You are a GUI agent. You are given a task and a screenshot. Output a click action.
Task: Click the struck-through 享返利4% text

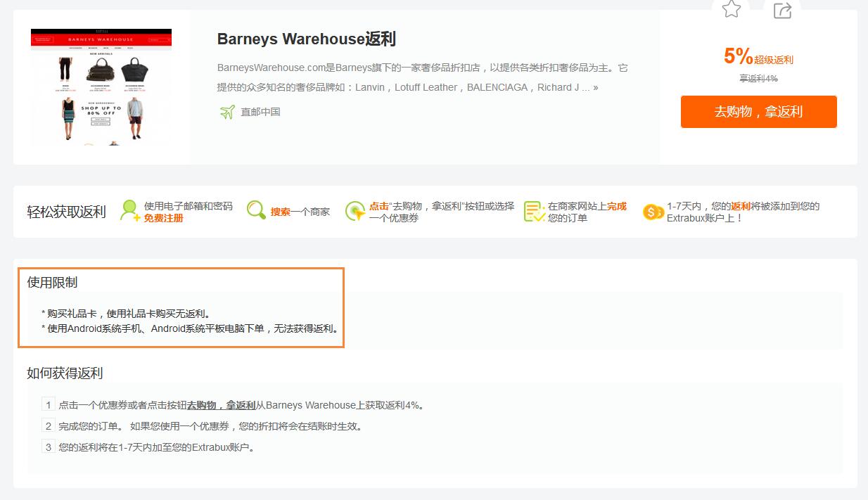click(758, 79)
